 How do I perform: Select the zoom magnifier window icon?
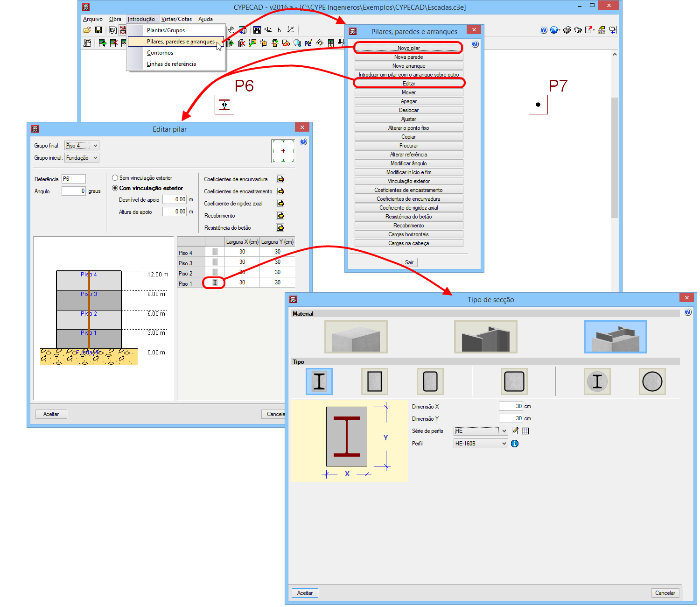pyautogui.click(x=297, y=43)
